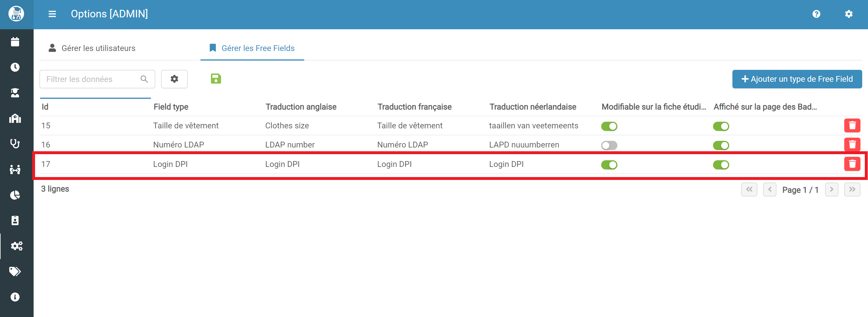Toggle Login DPI modifiable switch off
Image resolution: width=868 pixels, height=317 pixels.
609,165
